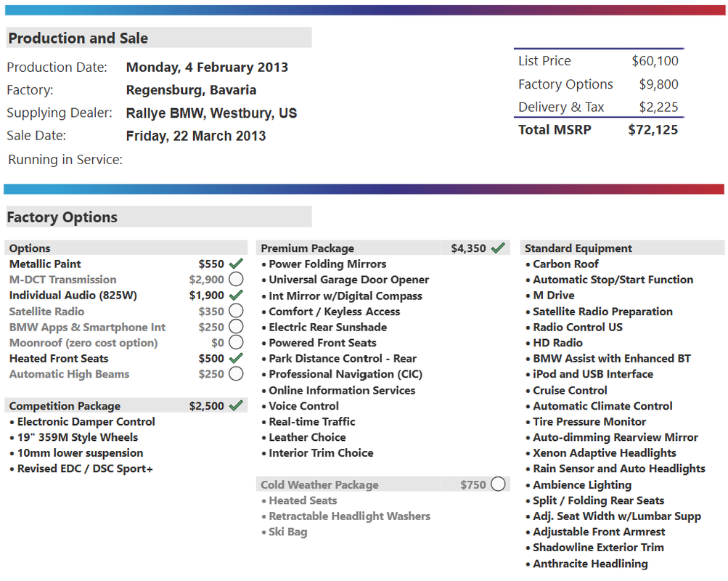
Task: Click 'Revised EDC / DSC Sport+' item
Action: [x=85, y=468]
